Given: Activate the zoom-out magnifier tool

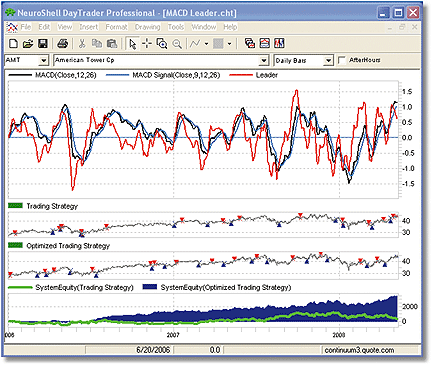Looking at the screenshot, I should (x=177, y=44).
